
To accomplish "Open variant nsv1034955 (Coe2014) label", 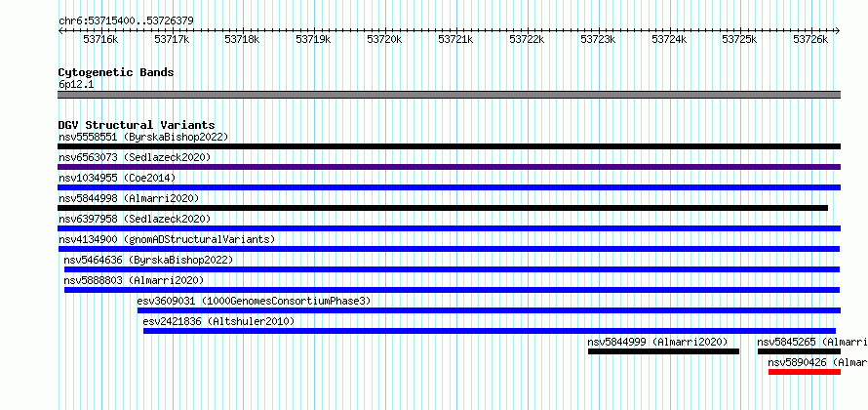I will (117, 178).
